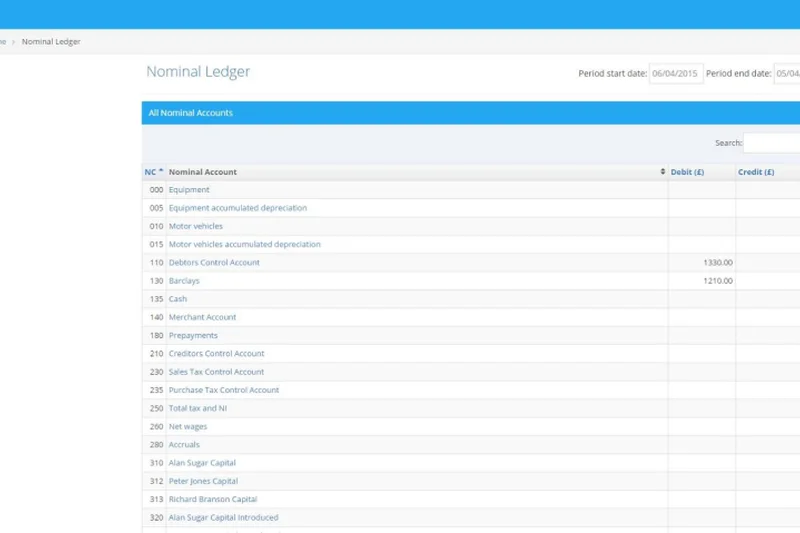
Task: Open the Barclays account
Action: pyautogui.click(x=184, y=281)
